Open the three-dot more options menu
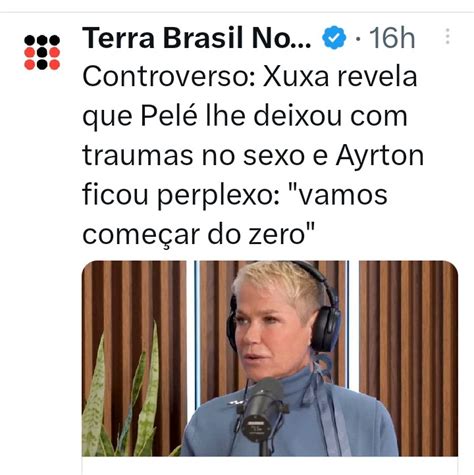Viewport: 474px width, 475px height. [x=447, y=37]
